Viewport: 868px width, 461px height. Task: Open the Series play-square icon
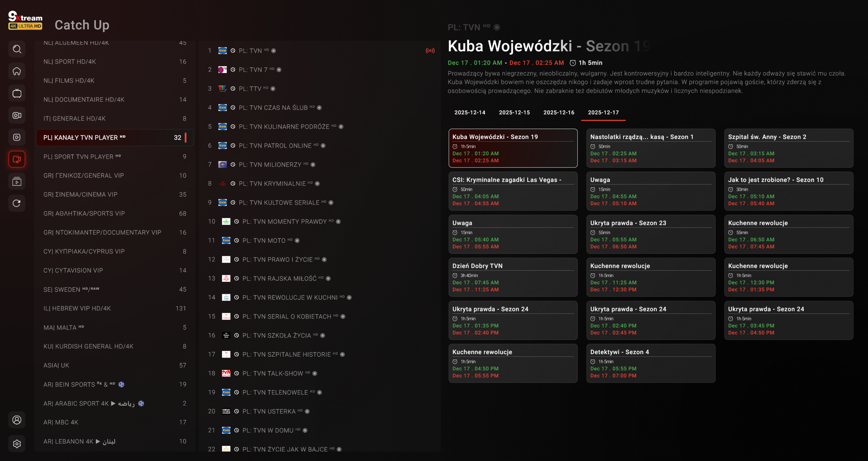tap(17, 137)
